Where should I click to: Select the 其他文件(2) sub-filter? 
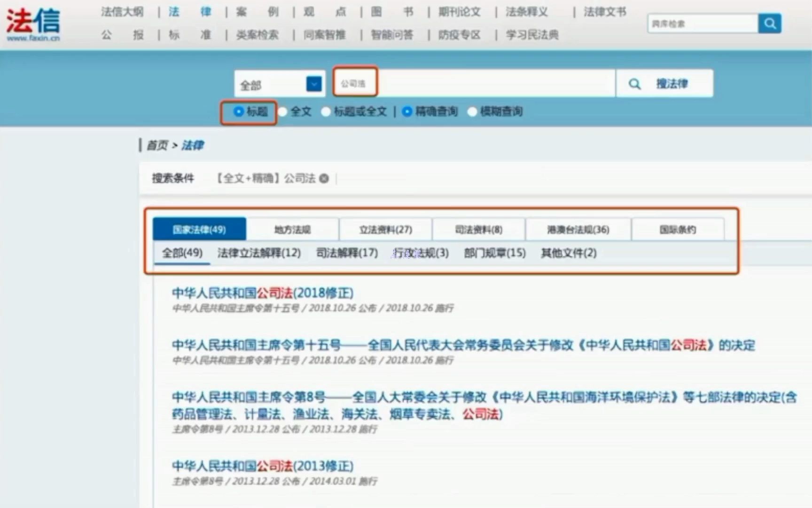[569, 253]
